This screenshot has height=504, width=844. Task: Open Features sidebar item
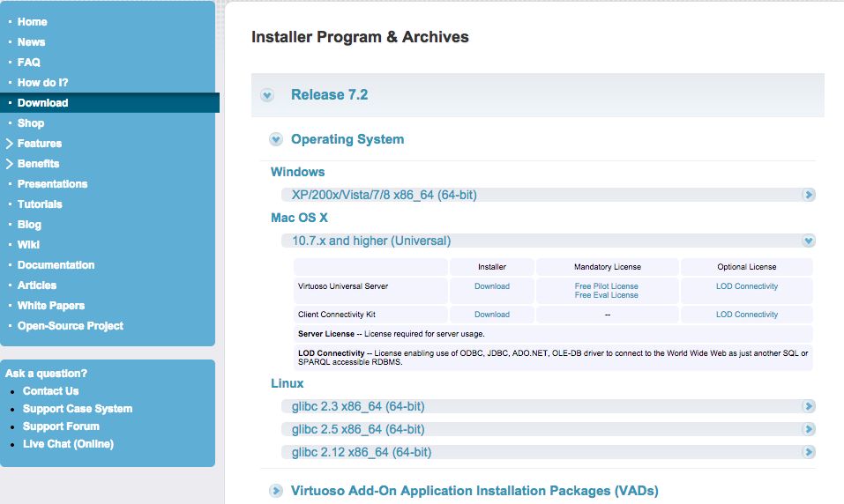[x=40, y=144]
